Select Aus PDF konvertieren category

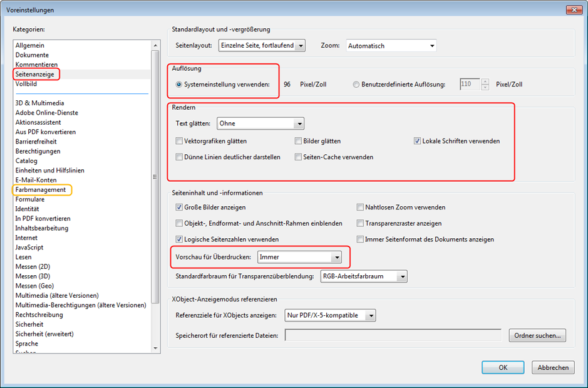pyautogui.click(x=45, y=132)
